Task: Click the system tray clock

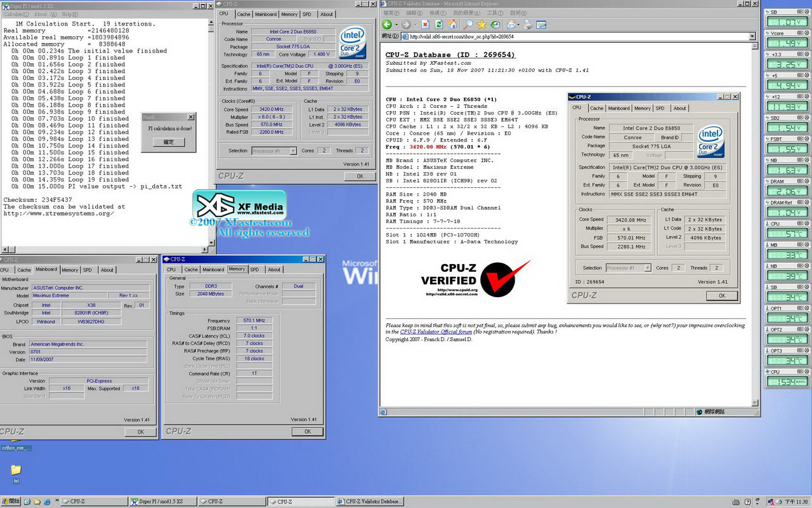Action: 796,502
